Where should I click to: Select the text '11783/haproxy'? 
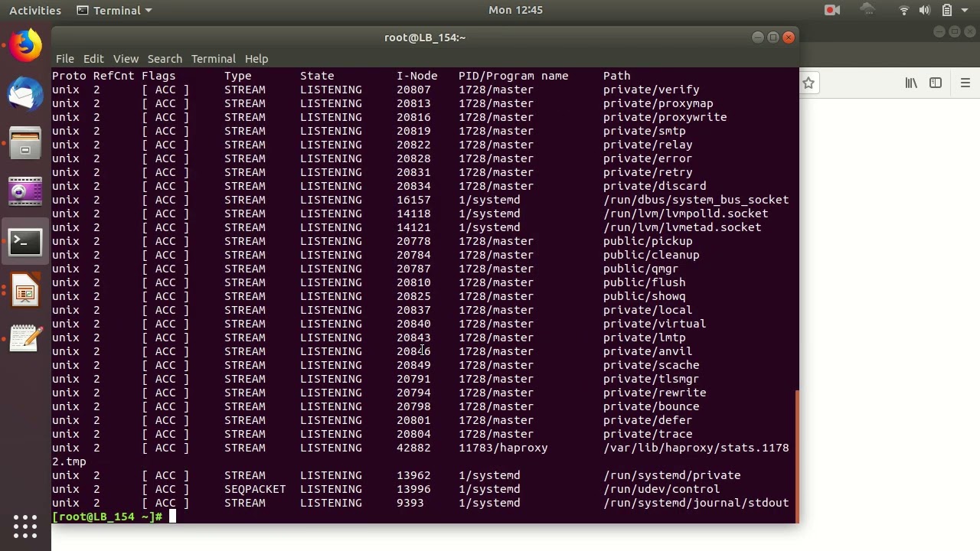(503, 448)
